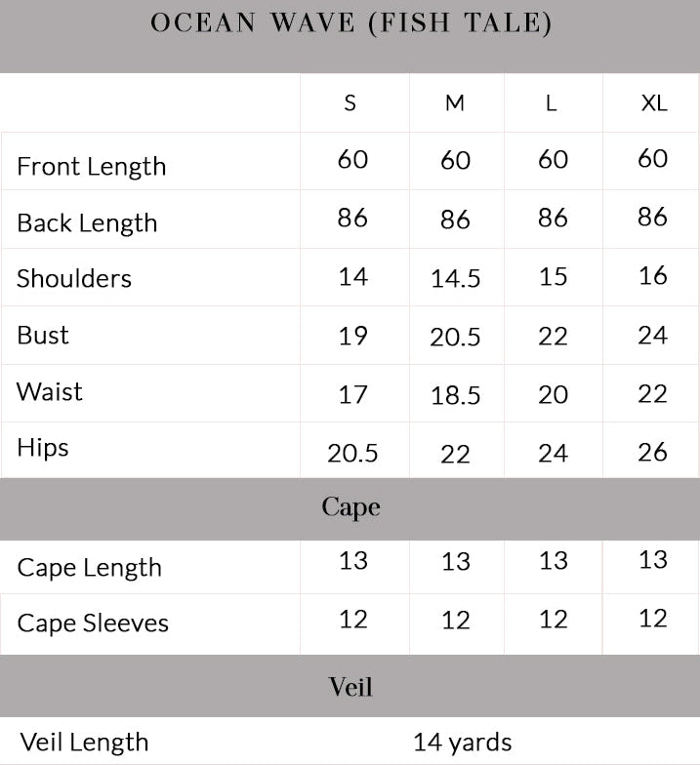This screenshot has height=765, width=700.
Task: Click the Hips row label
Action: point(43,448)
